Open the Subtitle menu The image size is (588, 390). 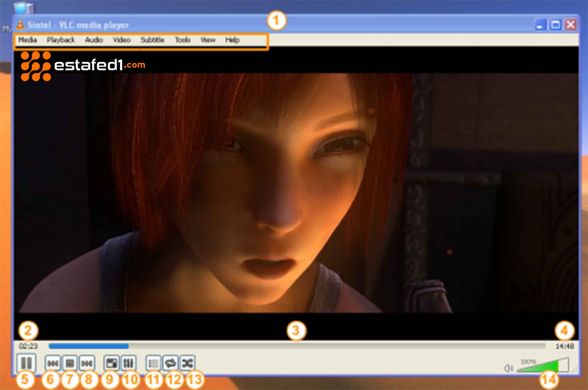point(153,40)
